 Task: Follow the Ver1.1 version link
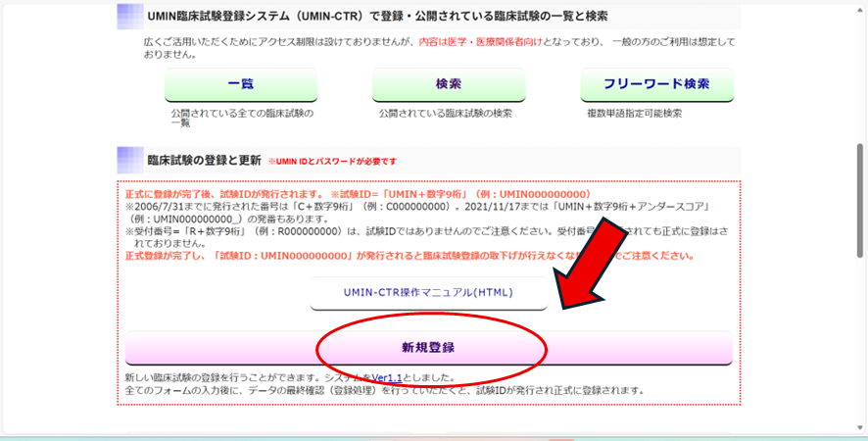pyautogui.click(x=388, y=377)
